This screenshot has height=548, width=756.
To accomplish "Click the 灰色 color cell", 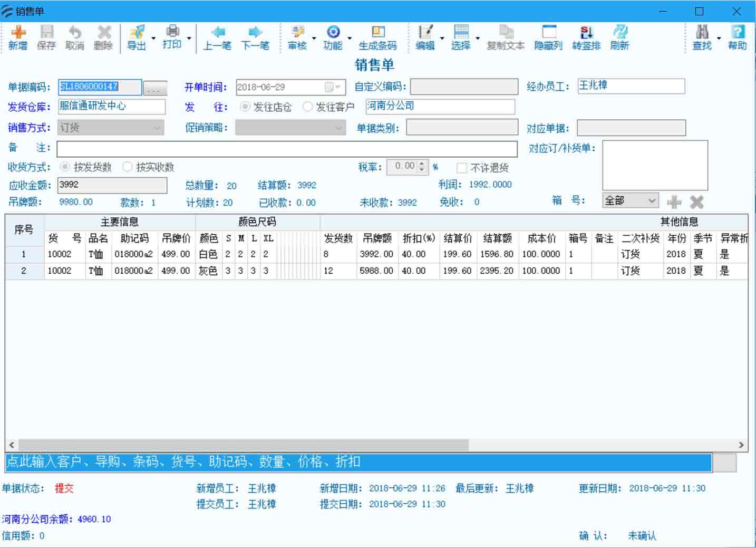I will (208, 271).
